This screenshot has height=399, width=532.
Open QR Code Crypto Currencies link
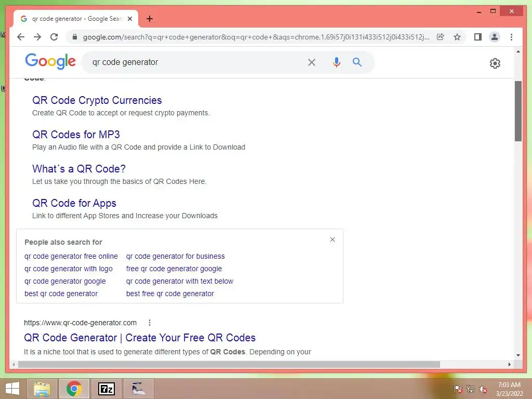click(x=97, y=100)
